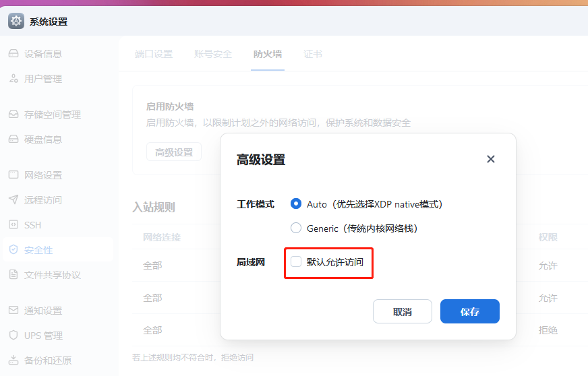Select the 防火墙 tab
The image size is (588, 376).
(x=268, y=55)
